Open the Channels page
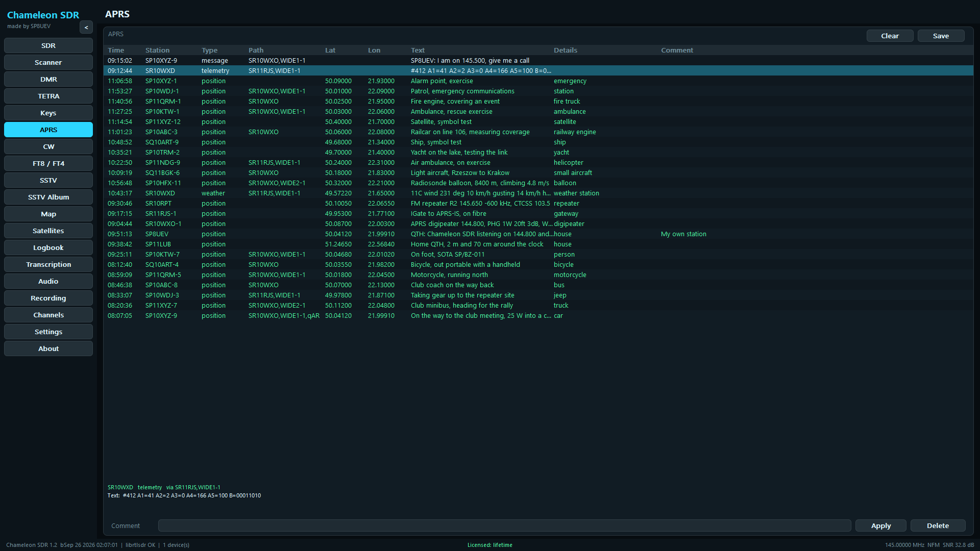 click(x=48, y=315)
